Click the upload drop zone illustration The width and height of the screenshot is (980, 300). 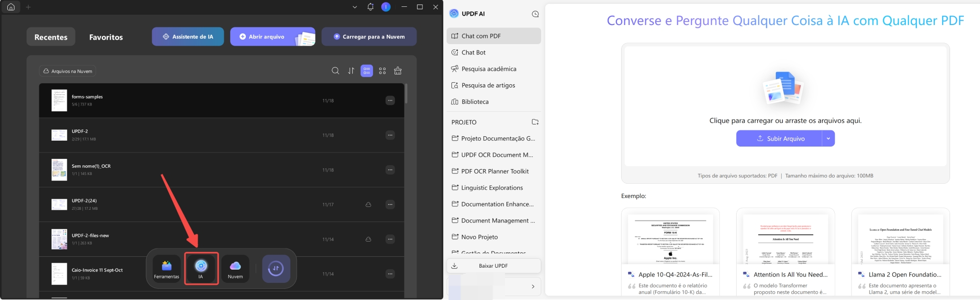(x=783, y=88)
